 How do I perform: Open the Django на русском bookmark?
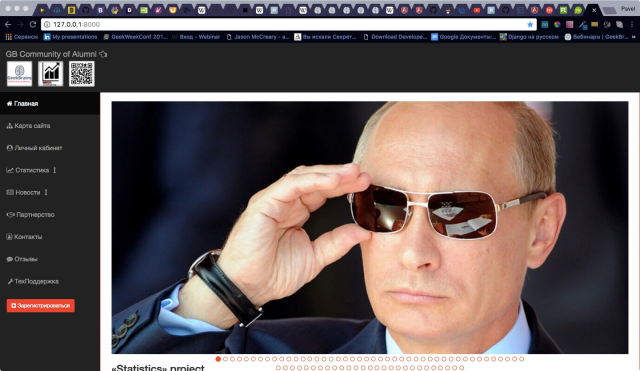coord(529,37)
